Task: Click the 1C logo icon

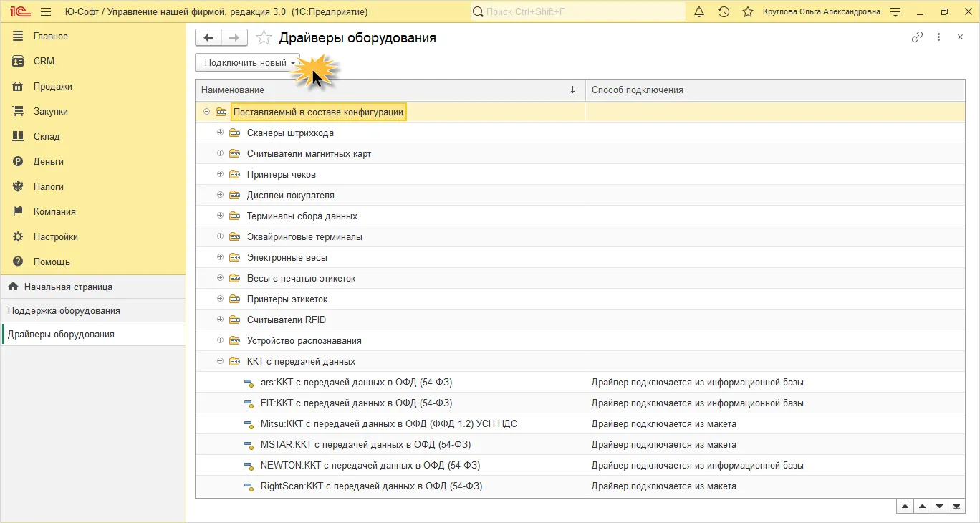Action: pyautogui.click(x=19, y=12)
